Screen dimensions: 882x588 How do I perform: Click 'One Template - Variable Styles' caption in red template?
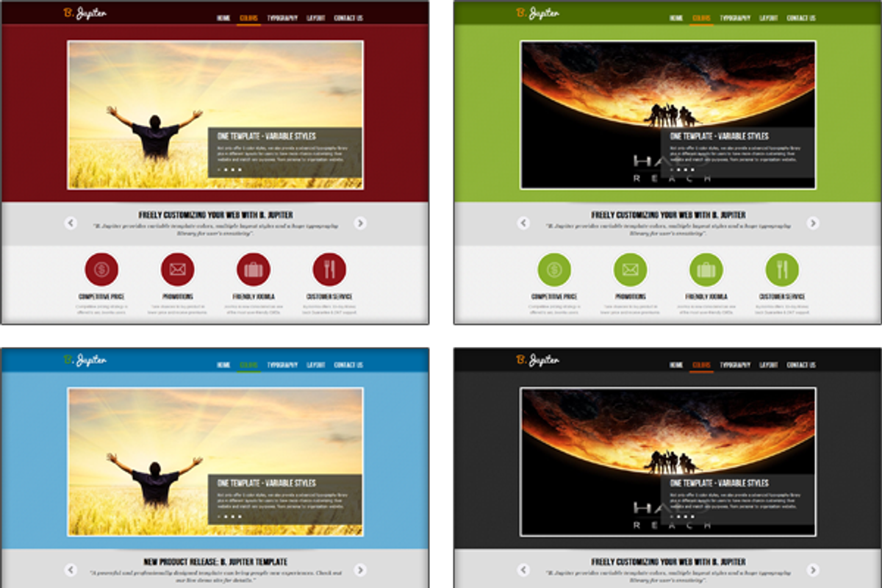pyautogui.click(x=267, y=136)
